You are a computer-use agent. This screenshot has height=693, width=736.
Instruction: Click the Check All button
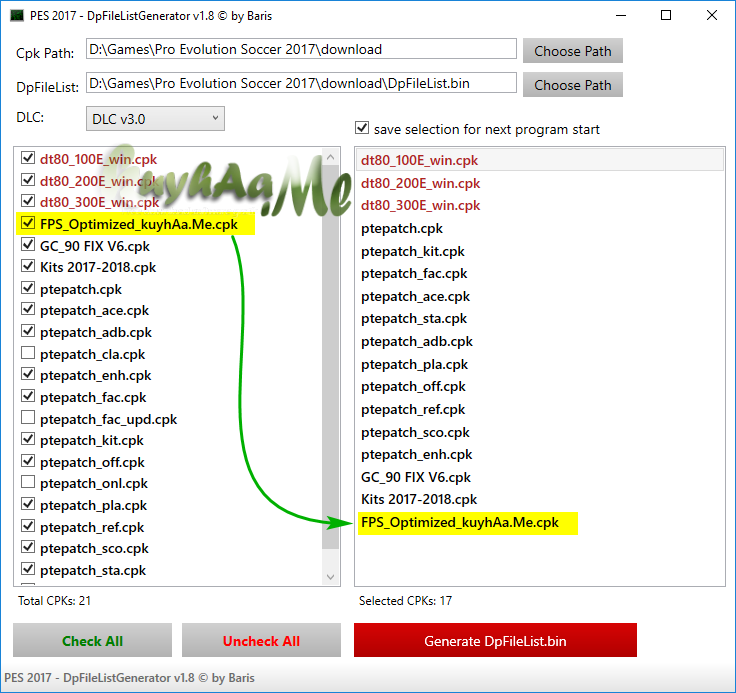point(92,640)
